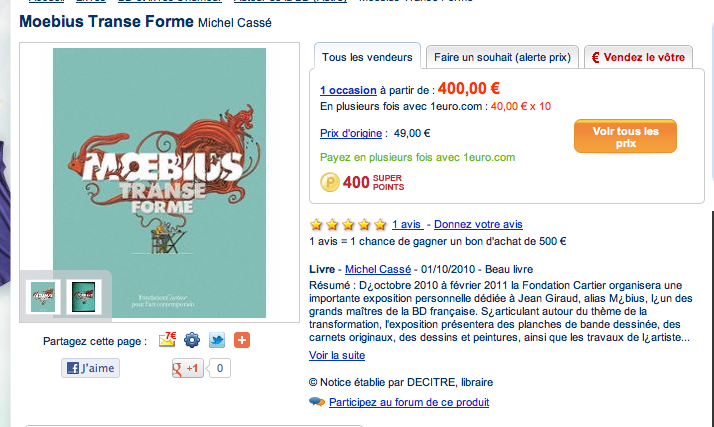
Task: Like the page with Facebook J'aime
Action: 91,368
